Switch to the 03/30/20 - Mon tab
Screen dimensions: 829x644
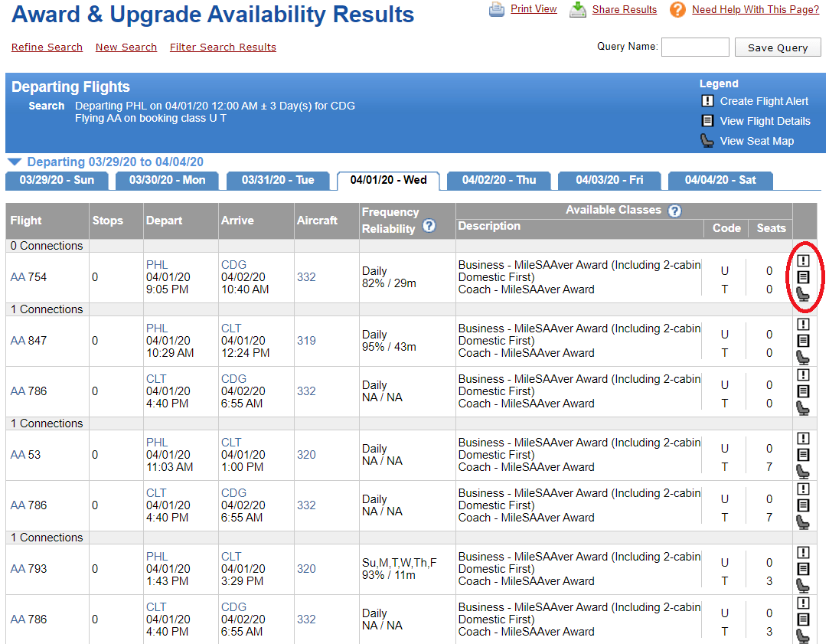tap(167, 180)
